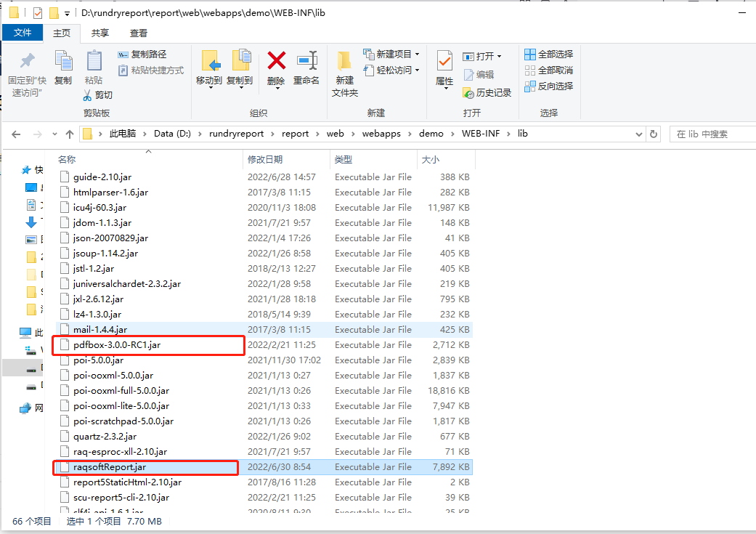Click WEB-INF breadcrumb
This screenshot has height=534, width=756.
tap(481, 134)
